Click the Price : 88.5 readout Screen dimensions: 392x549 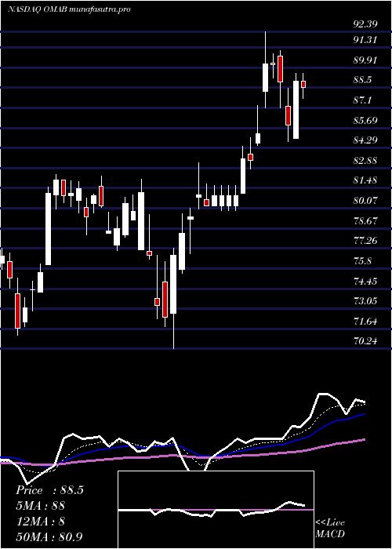tap(49, 490)
